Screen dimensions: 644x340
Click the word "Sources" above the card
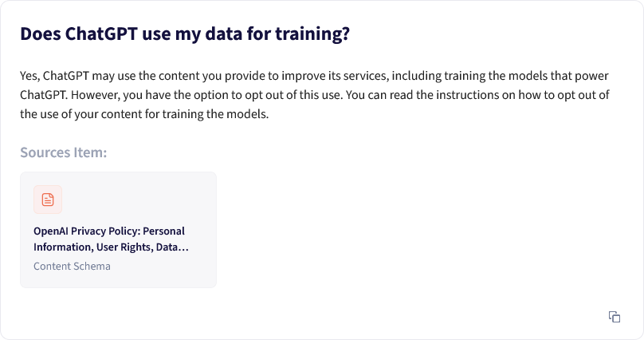pyautogui.click(x=45, y=152)
